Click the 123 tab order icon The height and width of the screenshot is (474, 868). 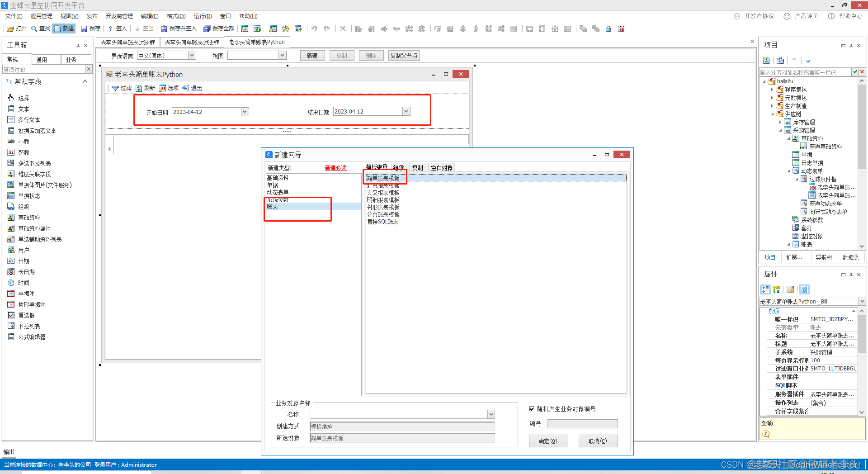click(621, 28)
